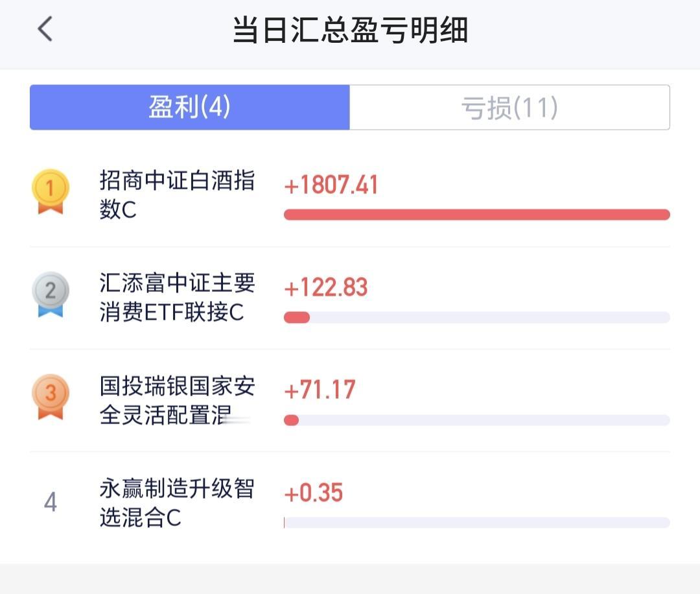Click the 当日汇总盈亏明细 page title
Viewport: 700px width, 594px height.
[x=350, y=30]
